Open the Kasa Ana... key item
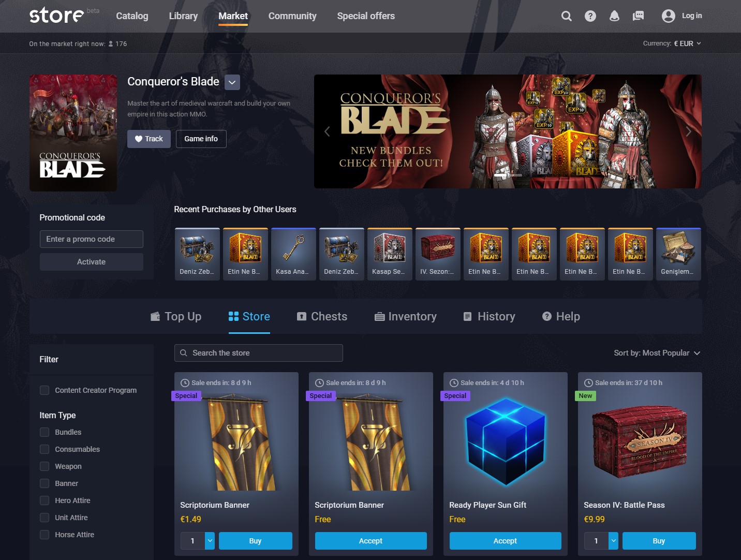Image resolution: width=741 pixels, height=560 pixels. (293, 254)
